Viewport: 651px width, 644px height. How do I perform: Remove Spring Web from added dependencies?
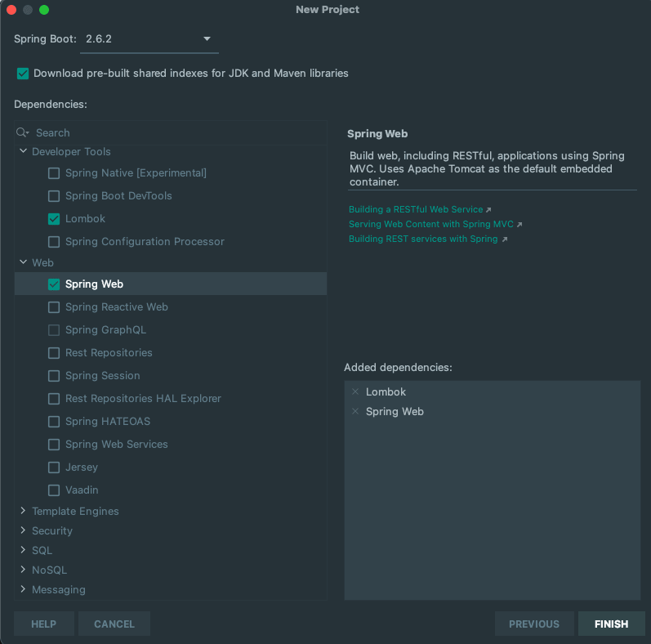[x=355, y=411]
